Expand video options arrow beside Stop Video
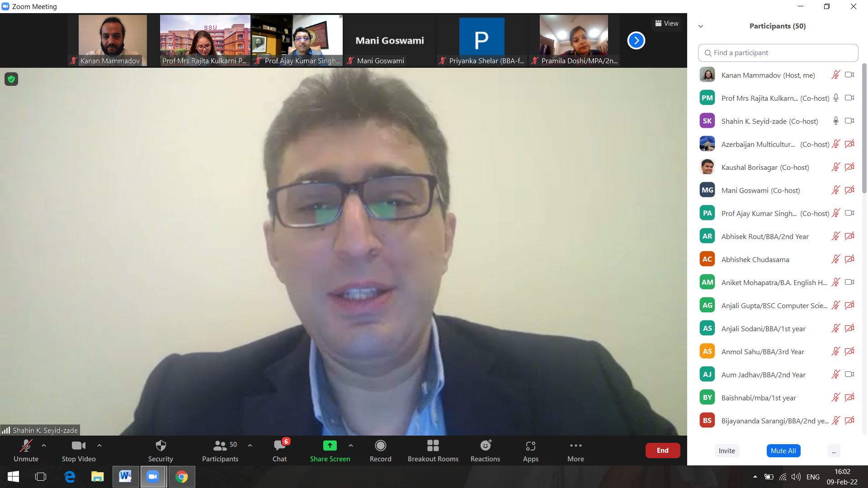 click(x=99, y=446)
